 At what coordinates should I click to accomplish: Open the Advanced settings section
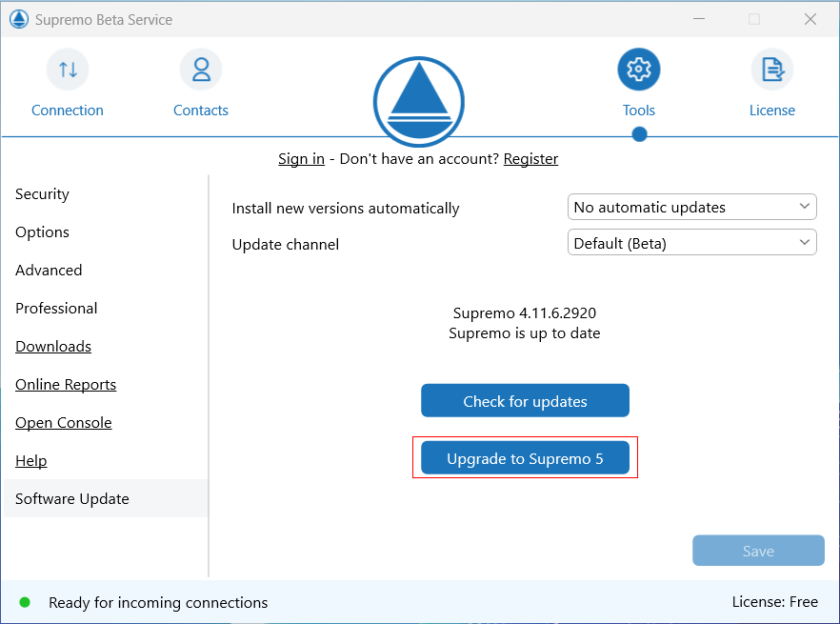[49, 271]
